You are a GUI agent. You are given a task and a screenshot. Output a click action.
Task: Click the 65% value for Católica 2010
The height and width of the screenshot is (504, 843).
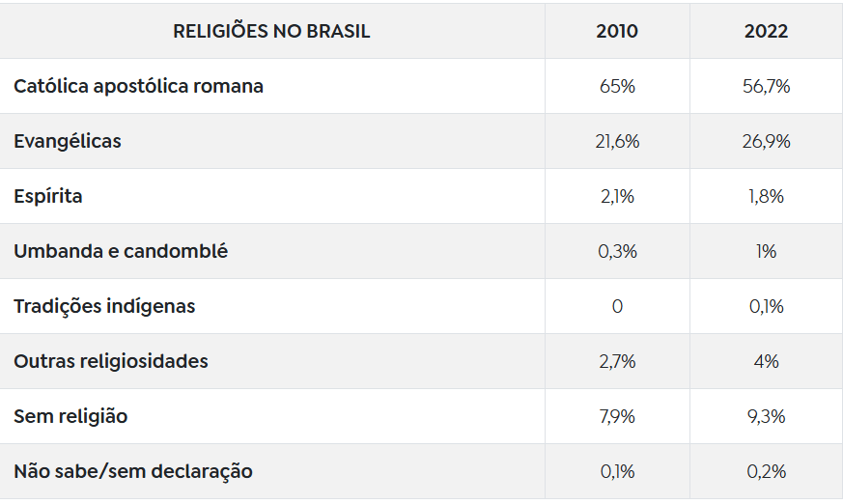coord(617,86)
